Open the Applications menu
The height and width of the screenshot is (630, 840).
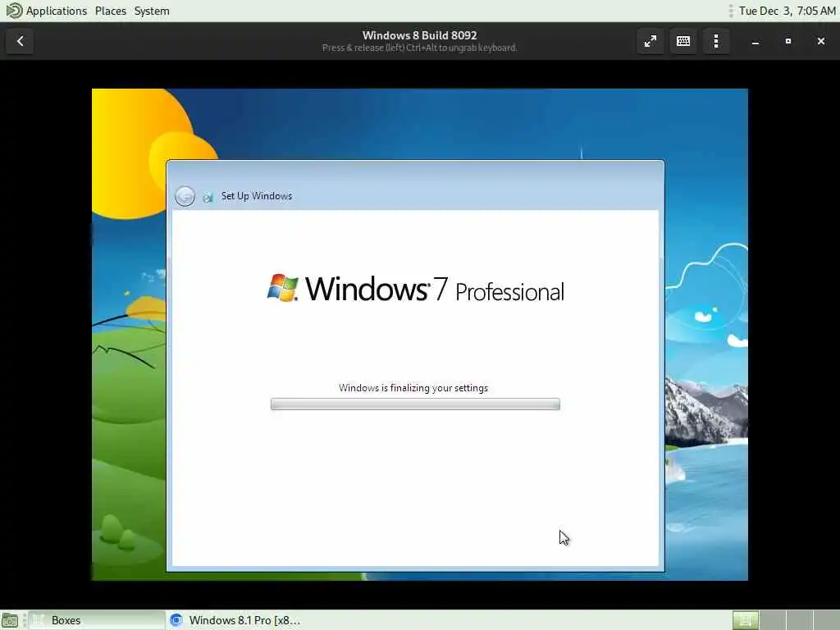(57, 11)
